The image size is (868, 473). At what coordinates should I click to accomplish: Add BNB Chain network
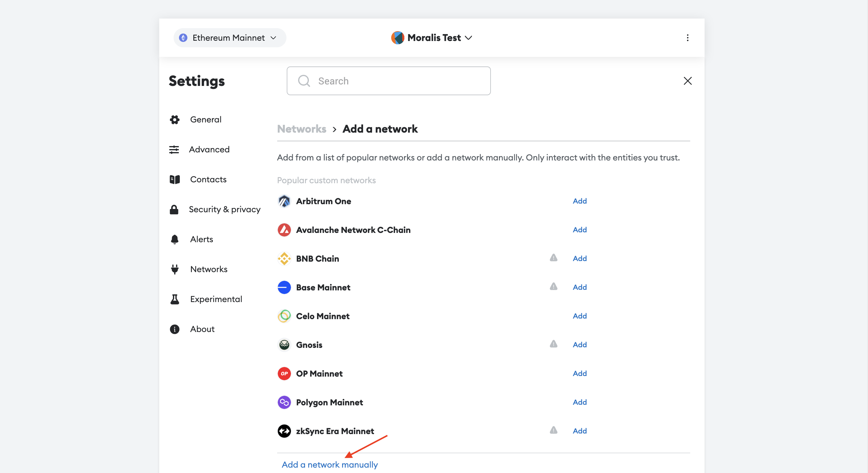tap(579, 258)
